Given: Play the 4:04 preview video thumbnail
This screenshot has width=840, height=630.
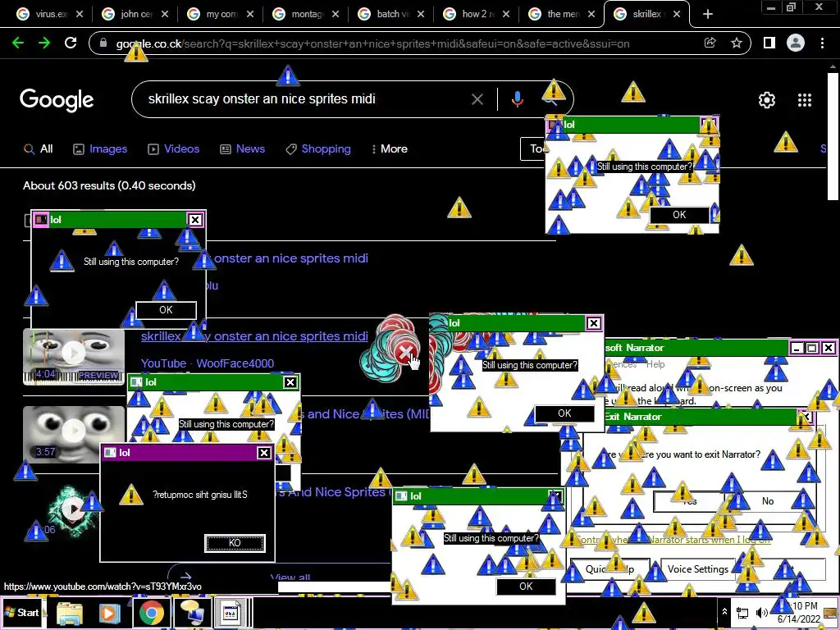Looking at the screenshot, I should click(73, 356).
